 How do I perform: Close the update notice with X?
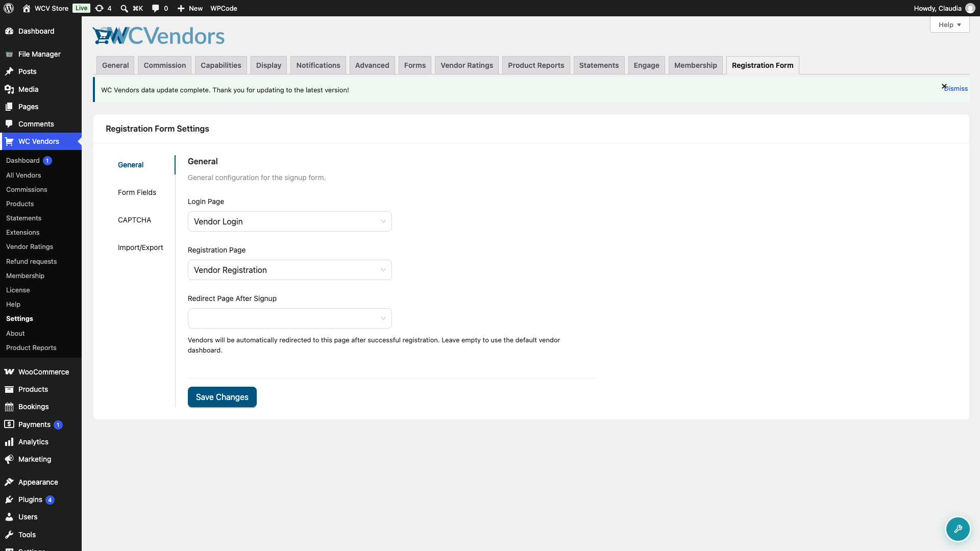[x=944, y=87]
